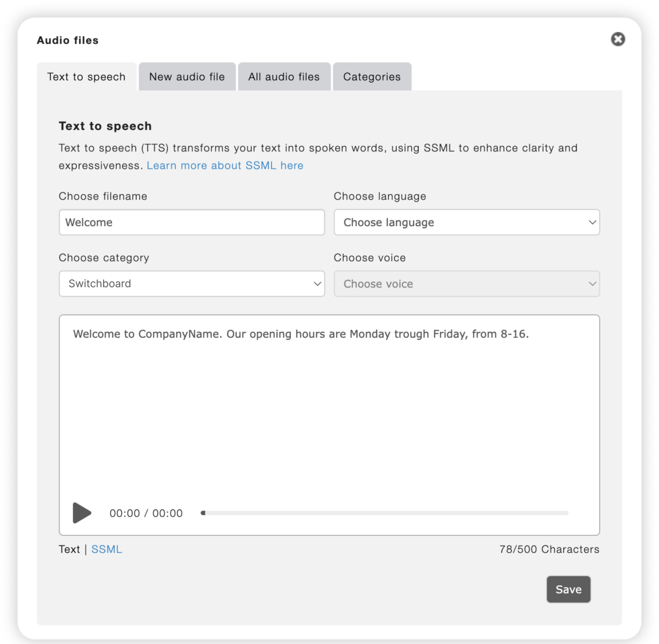Click the 78/500 character counter

550,549
